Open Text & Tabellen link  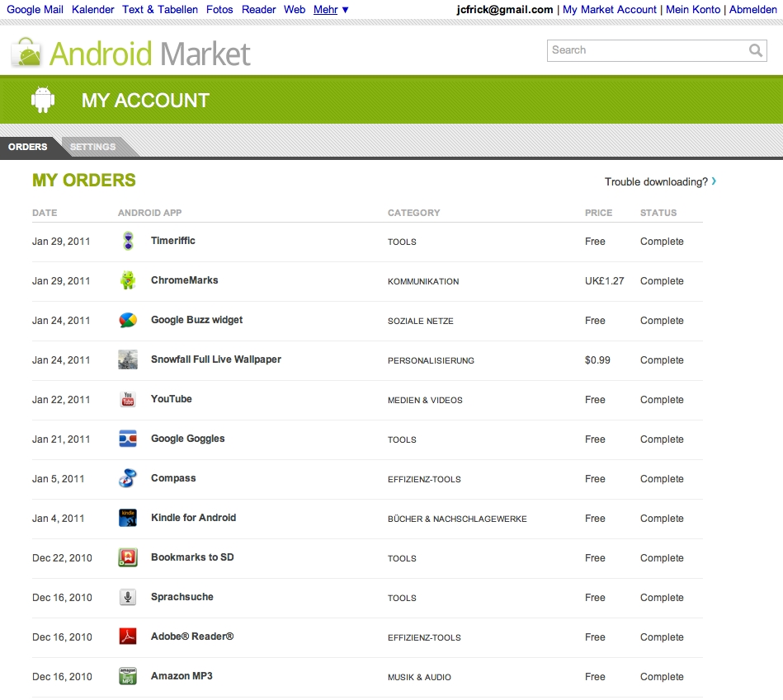coord(160,9)
